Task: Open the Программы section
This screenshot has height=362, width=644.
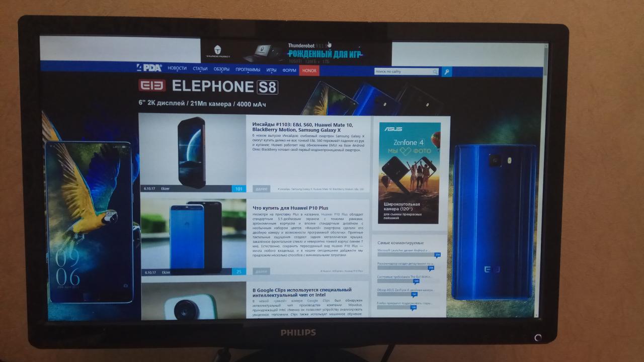Action: pyautogui.click(x=248, y=69)
